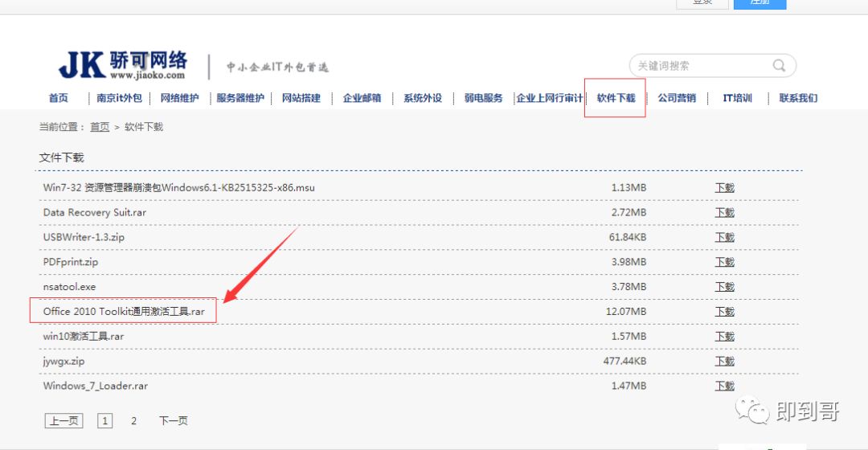The height and width of the screenshot is (450, 868).
Task: Open 企业上网行审计 nav item
Action: pos(550,98)
